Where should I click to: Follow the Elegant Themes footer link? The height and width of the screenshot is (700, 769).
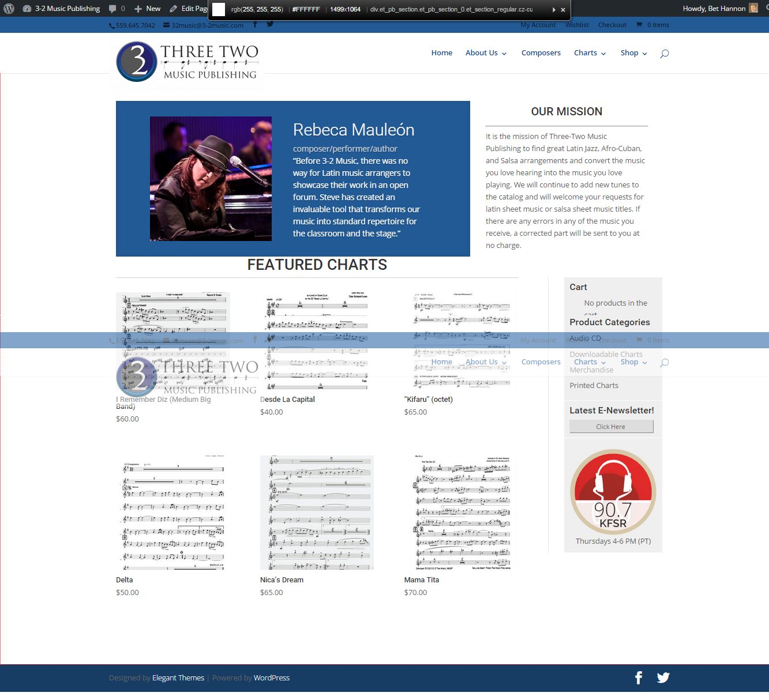[178, 678]
